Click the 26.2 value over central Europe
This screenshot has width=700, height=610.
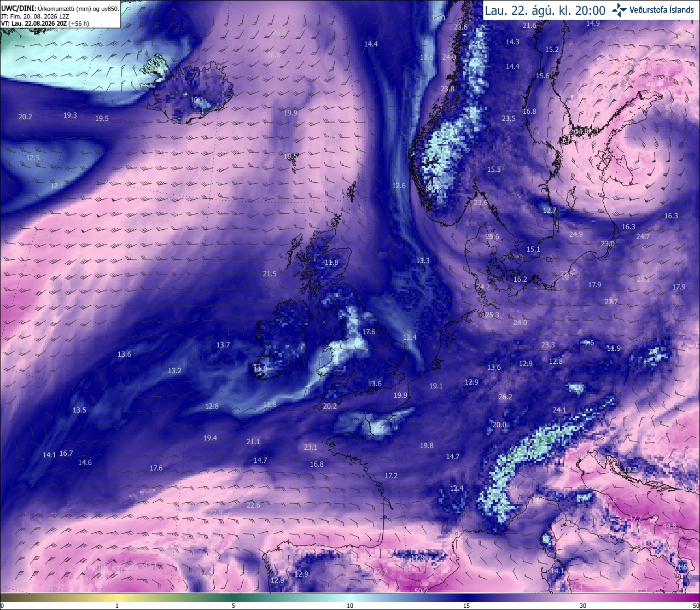click(505, 397)
